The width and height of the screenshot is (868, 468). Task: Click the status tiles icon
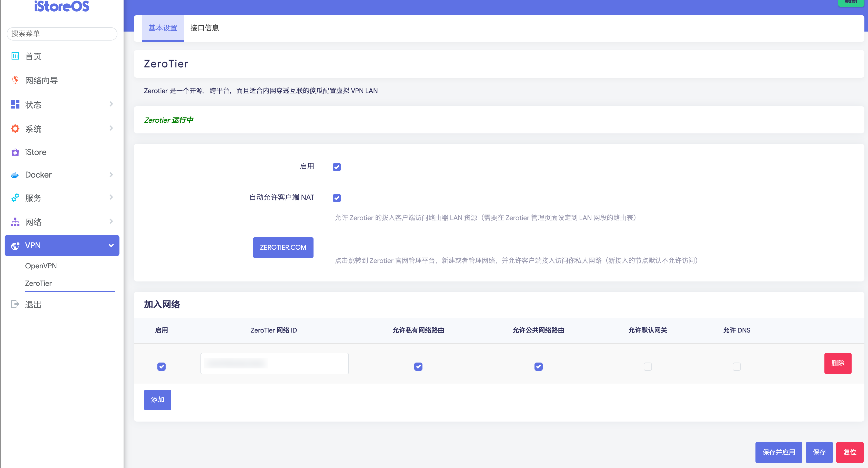pyautogui.click(x=15, y=104)
